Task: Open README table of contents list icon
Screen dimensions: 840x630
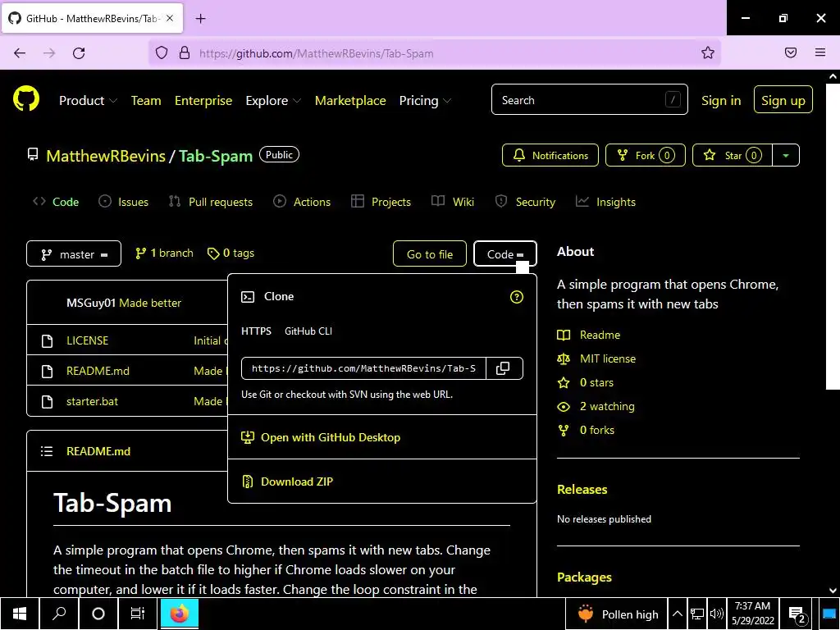Action: click(x=47, y=451)
